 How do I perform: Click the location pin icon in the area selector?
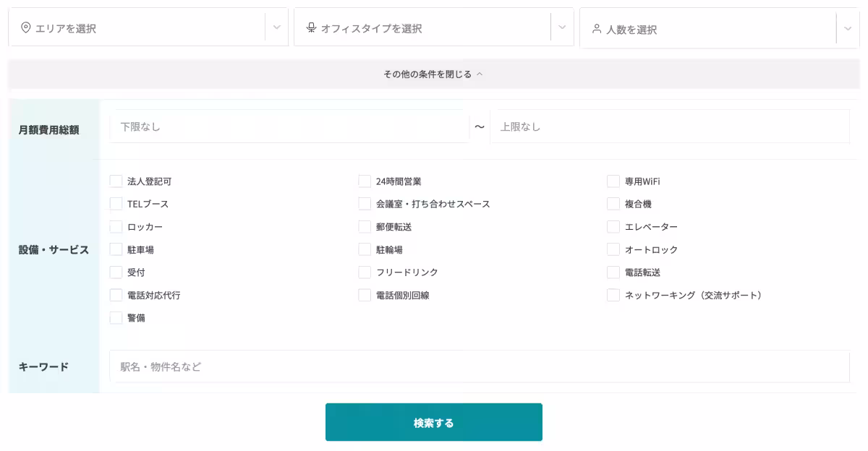click(25, 29)
